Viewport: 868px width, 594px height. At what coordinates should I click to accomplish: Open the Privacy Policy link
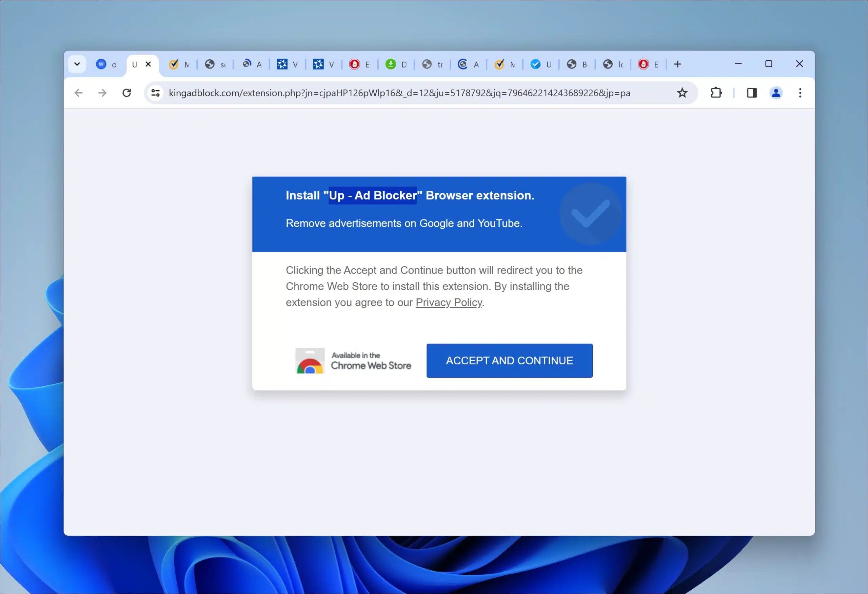click(449, 302)
